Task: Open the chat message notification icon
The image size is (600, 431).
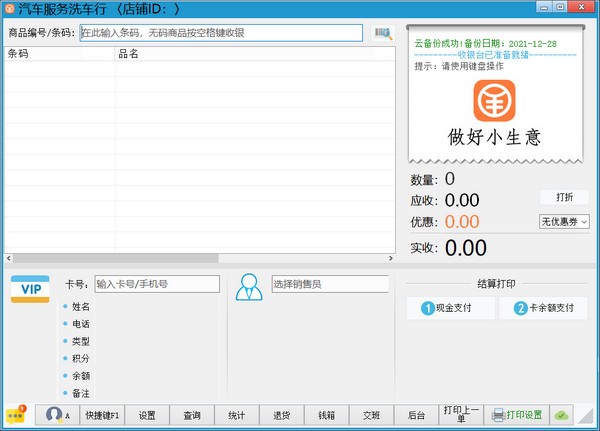Action: (16, 415)
